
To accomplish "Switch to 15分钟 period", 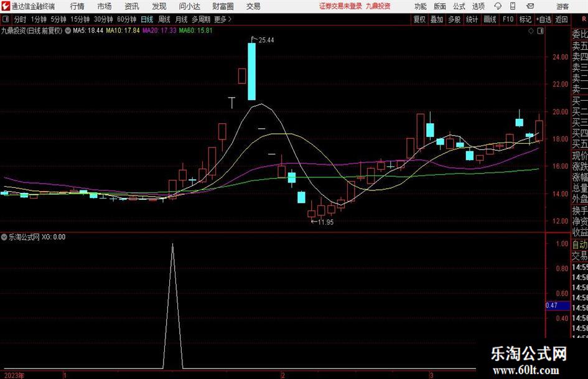I will click(x=80, y=19).
